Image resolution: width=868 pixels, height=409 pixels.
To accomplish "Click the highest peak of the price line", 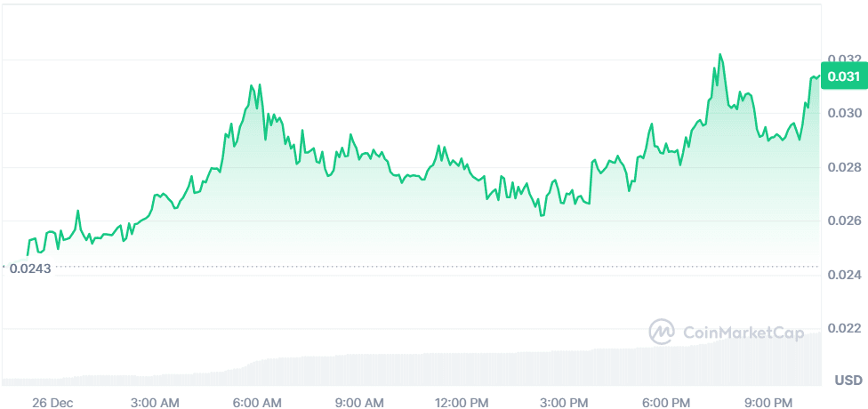I will (719, 55).
